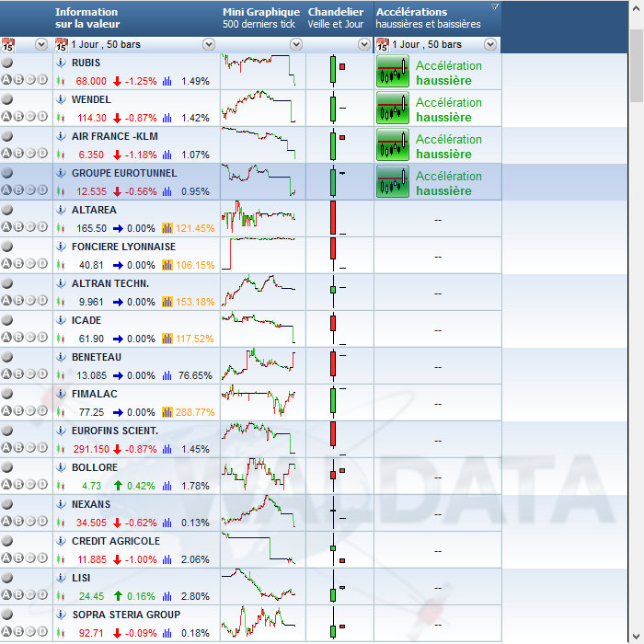Viewport: 644px width, 644px height.
Task: Click the 'Accélérations' column header
Action: pos(428,18)
